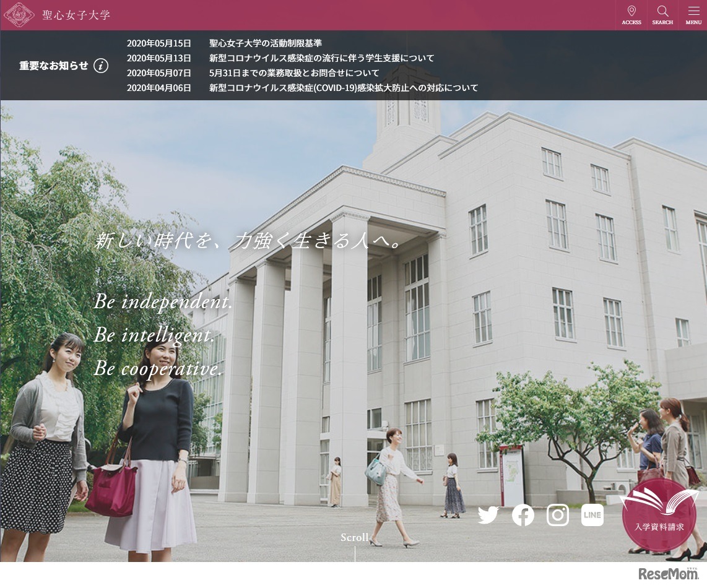
Task: Click the 重要なお知らせ heading
Action: (x=54, y=66)
